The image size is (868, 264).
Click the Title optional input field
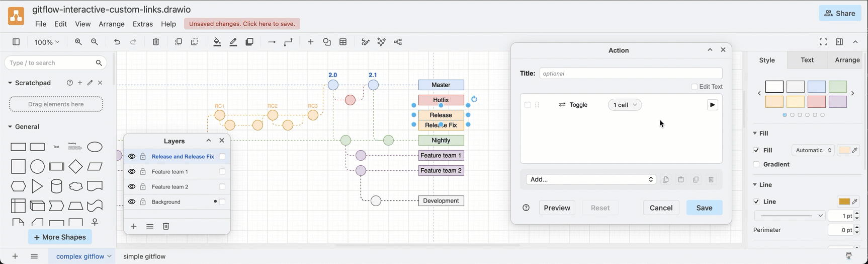(631, 74)
